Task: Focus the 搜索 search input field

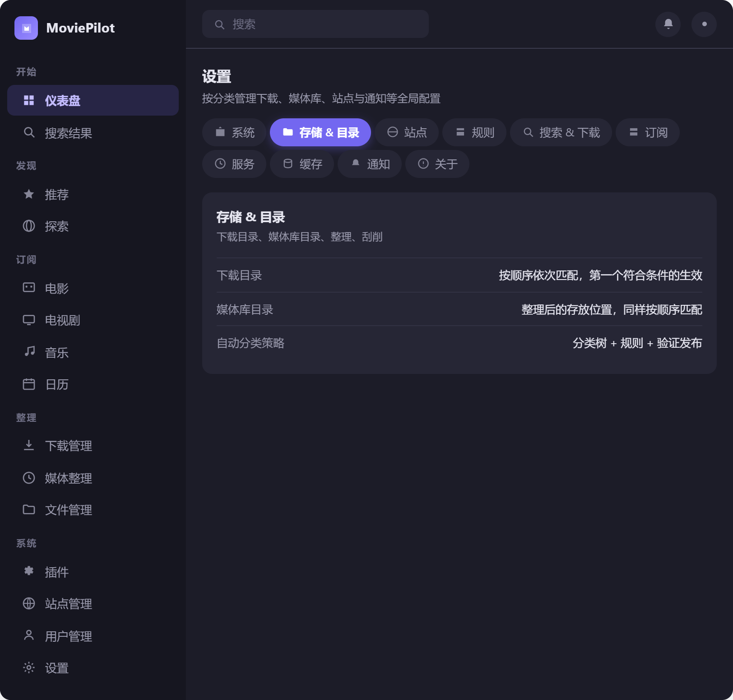Action: pyautogui.click(x=315, y=24)
